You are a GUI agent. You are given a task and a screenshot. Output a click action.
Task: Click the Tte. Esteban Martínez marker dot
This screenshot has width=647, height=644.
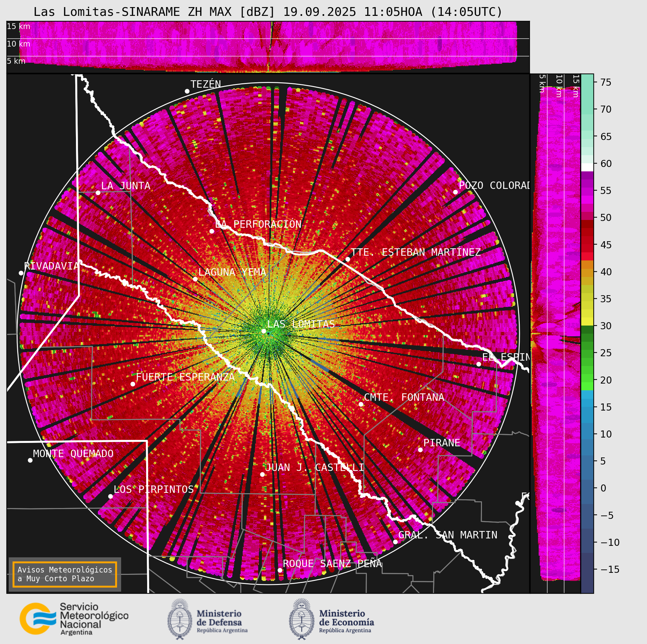pos(348,259)
